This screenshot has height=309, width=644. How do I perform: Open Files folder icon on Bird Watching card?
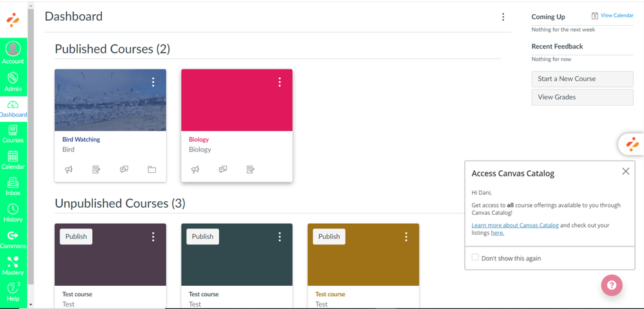point(152,170)
